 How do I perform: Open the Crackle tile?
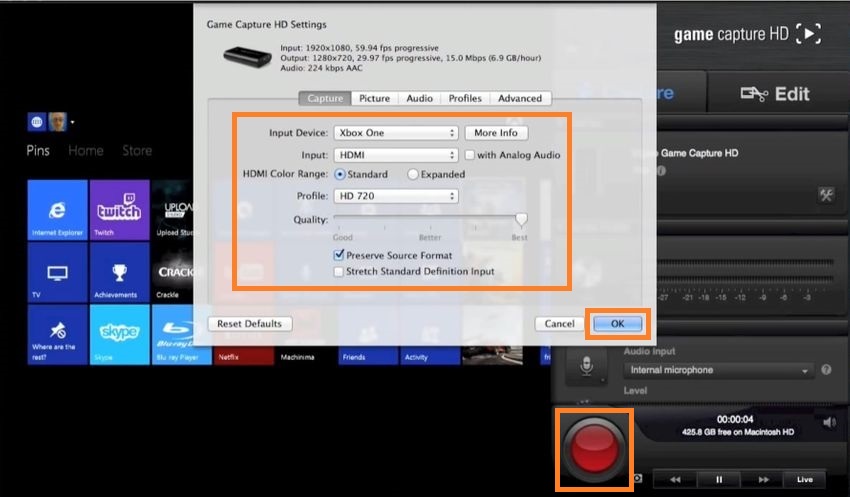point(173,272)
